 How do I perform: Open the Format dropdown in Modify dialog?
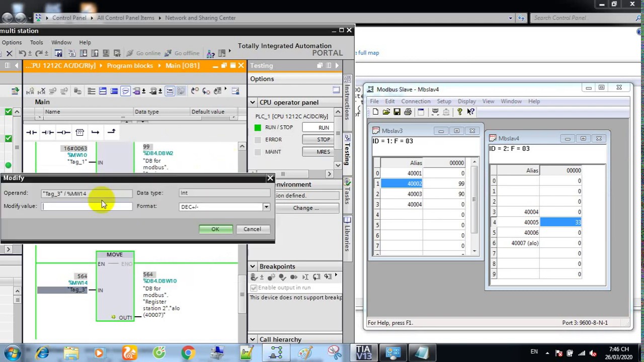click(x=266, y=207)
